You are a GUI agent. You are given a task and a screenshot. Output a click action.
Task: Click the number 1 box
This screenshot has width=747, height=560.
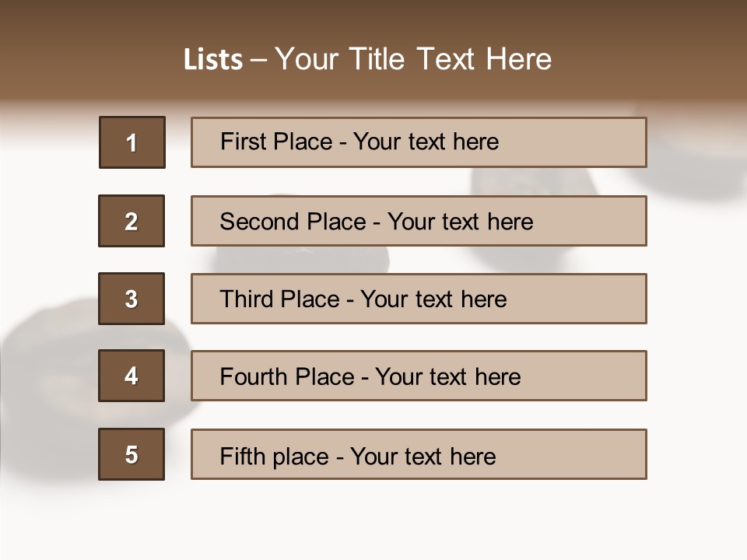tap(132, 142)
